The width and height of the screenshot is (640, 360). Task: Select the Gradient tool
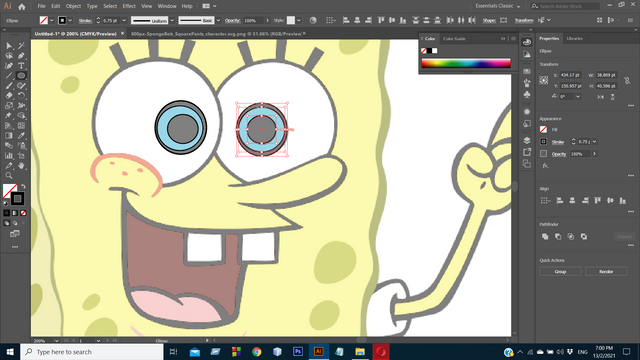pyautogui.click(x=9, y=136)
